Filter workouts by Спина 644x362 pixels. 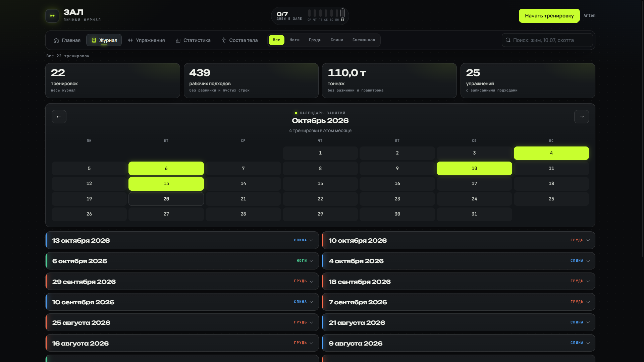[x=337, y=40]
